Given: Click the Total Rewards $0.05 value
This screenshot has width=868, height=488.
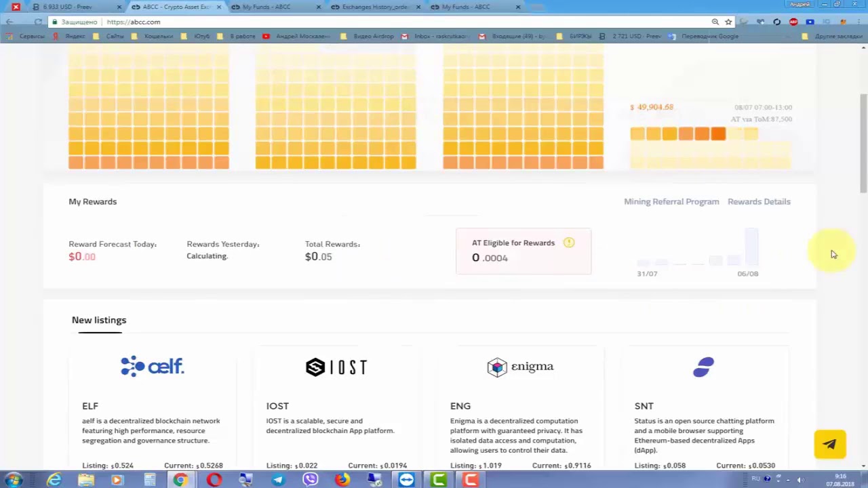Looking at the screenshot, I should [x=318, y=256].
